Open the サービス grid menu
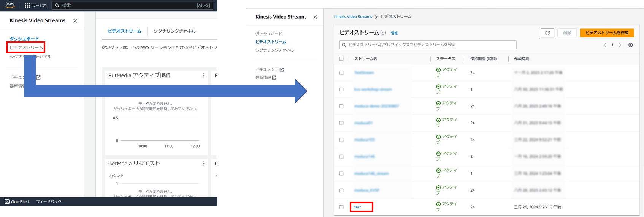This screenshot has width=644, height=217. click(35, 5)
